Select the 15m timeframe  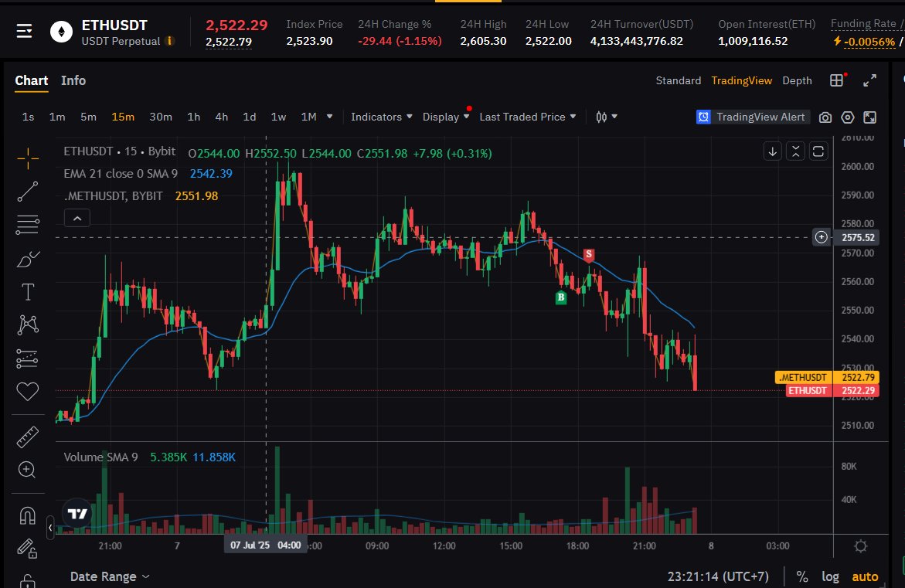tap(123, 117)
